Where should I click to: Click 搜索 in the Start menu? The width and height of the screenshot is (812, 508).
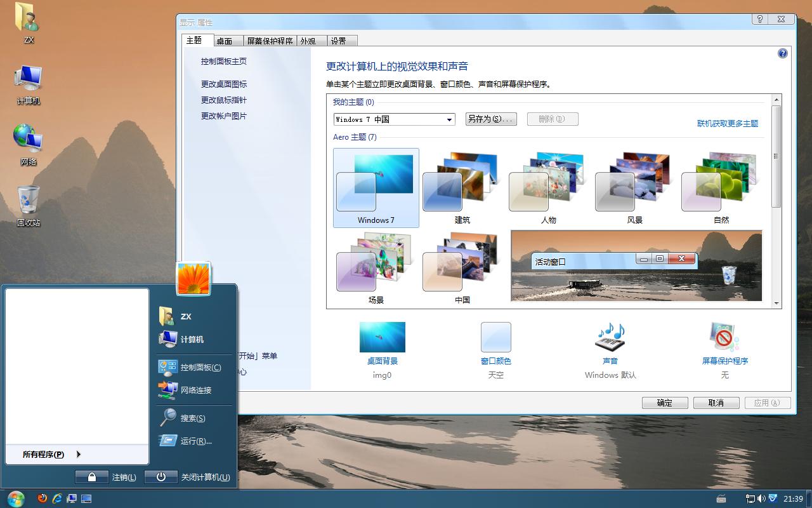point(188,418)
